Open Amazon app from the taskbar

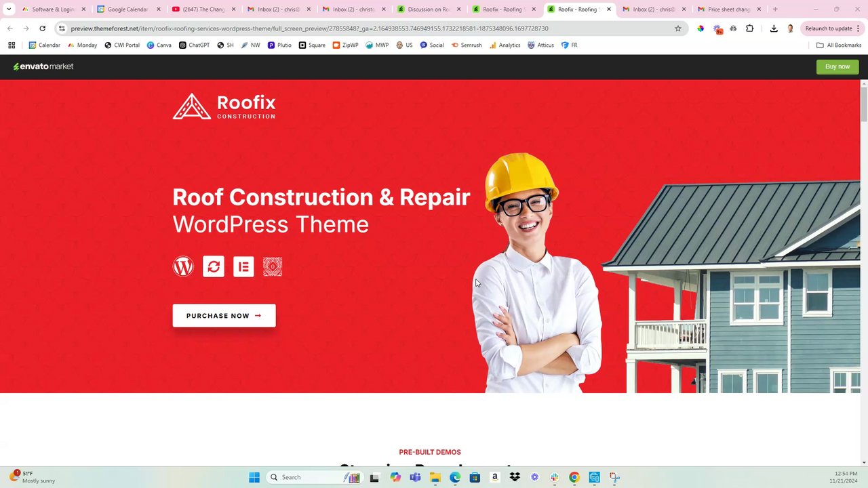click(x=495, y=477)
